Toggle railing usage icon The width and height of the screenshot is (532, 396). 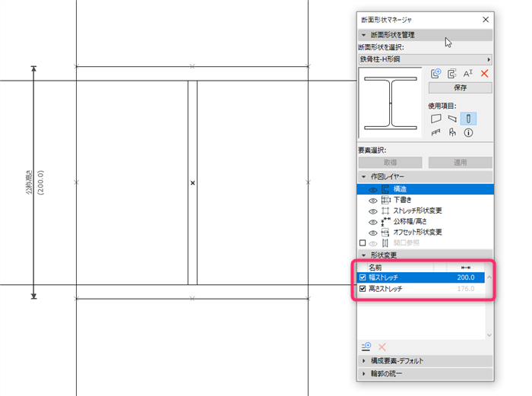click(x=436, y=132)
